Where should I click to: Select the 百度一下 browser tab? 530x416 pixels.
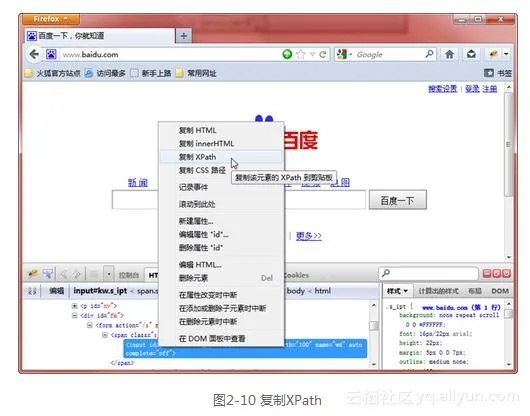pos(100,35)
